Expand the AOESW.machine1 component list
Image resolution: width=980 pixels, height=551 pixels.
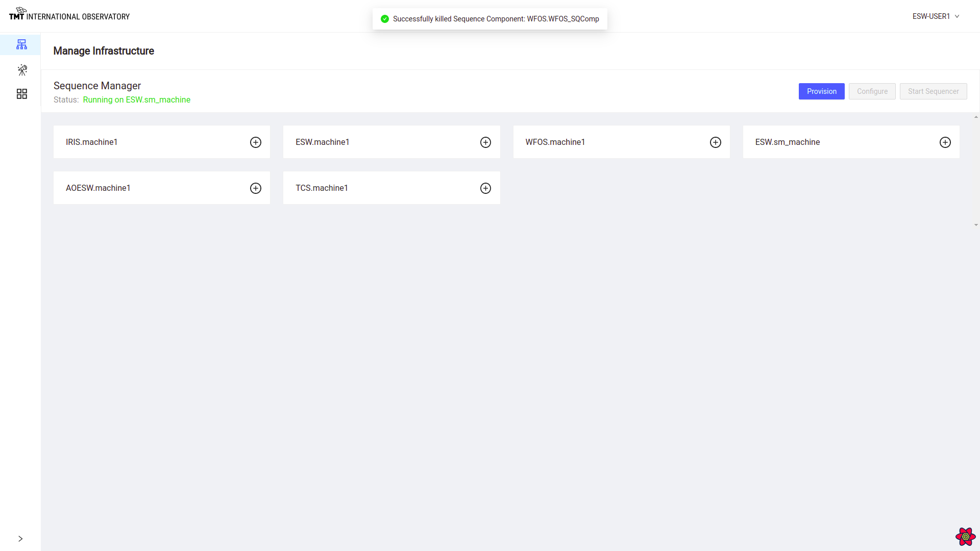256,188
